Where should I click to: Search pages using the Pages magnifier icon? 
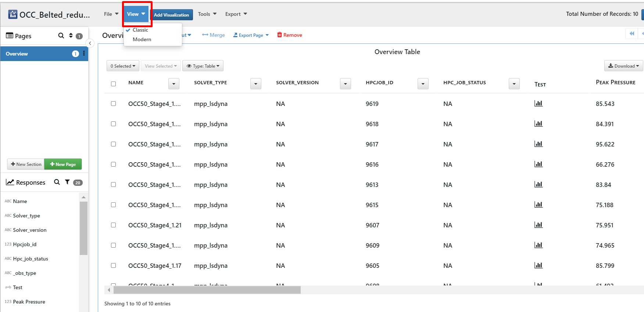click(61, 36)
